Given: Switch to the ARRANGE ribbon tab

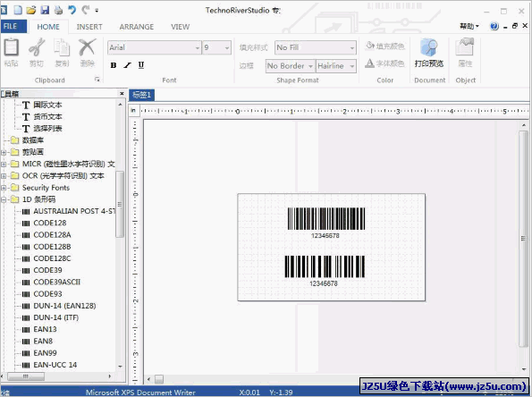Looking at the screenshot, I should pos(137,27).
